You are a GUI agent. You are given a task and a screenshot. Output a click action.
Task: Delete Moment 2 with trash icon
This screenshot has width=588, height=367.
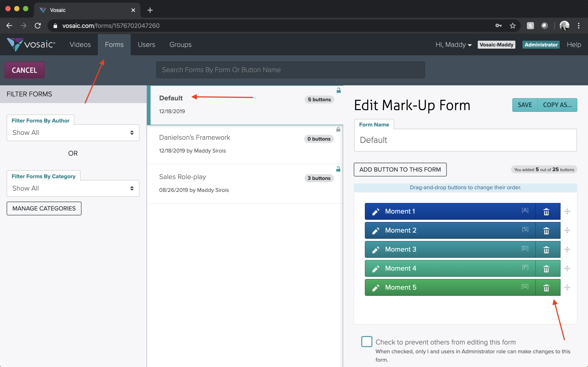[546, 231]
